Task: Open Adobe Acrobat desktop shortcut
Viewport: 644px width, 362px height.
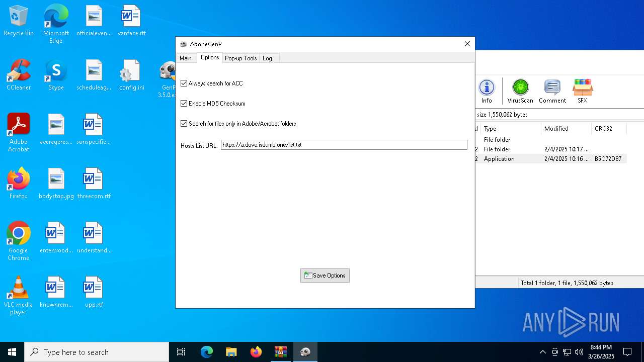Action: click(x=19, y=133)
